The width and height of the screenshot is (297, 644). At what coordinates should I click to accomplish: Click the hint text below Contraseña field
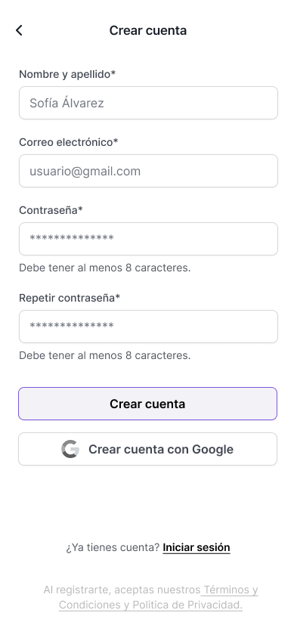(x=105, y=268)
